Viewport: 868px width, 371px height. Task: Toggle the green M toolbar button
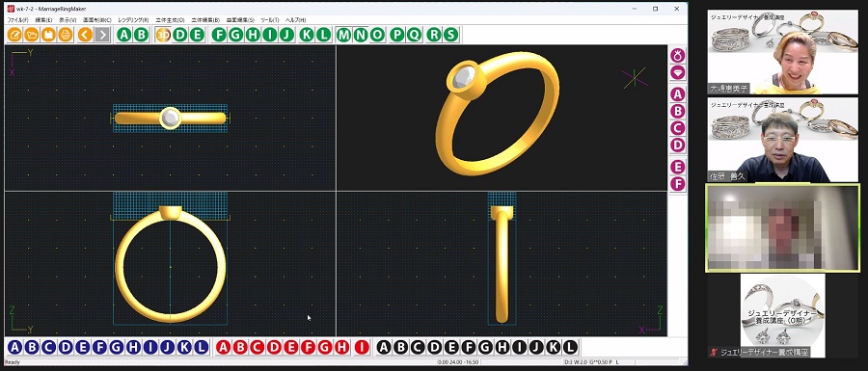click(343, 35)
